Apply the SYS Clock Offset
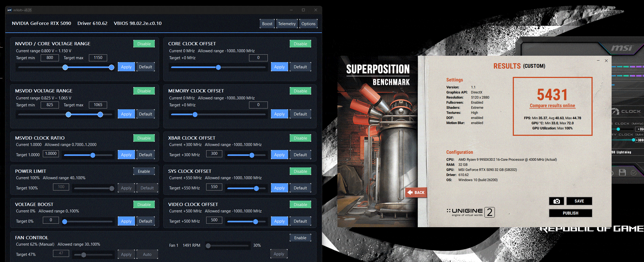 point(280,188)
